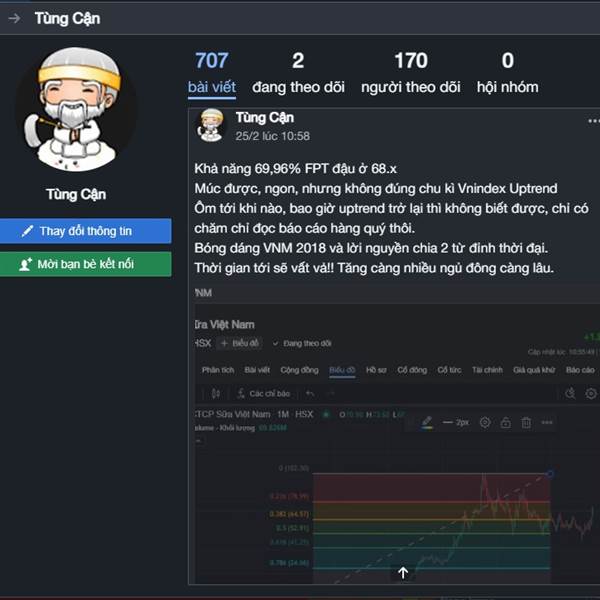Open Các chỉ báo indicators menu

(x=264, y=393)
